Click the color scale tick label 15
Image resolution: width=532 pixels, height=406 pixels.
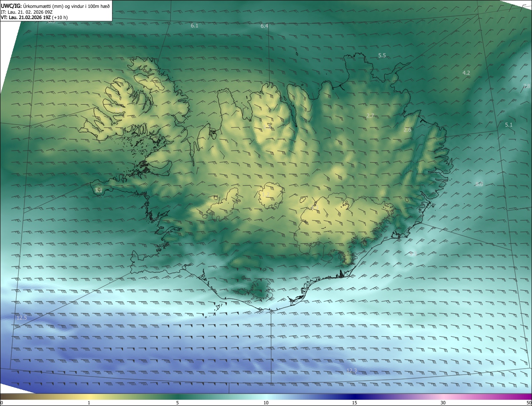tap(355, 403)
